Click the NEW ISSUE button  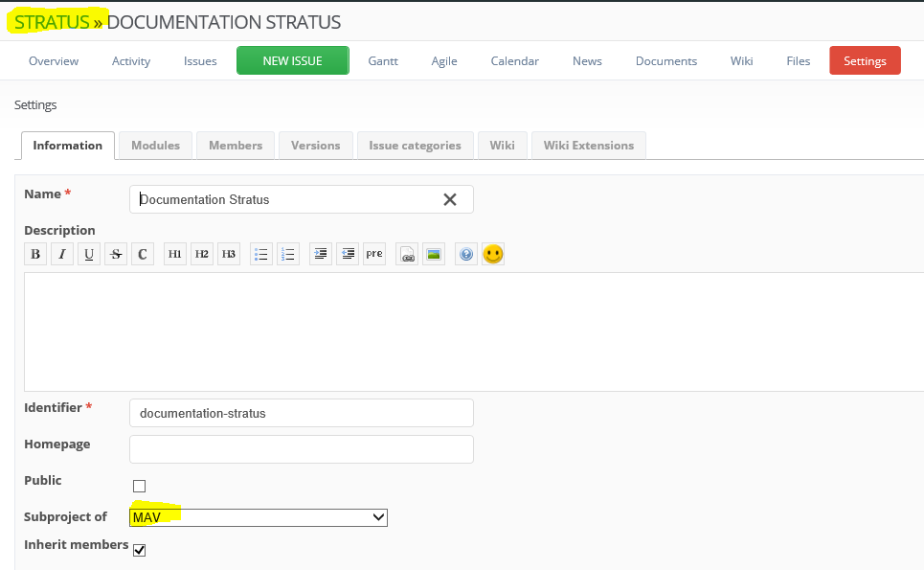click(x=293, y=60)
